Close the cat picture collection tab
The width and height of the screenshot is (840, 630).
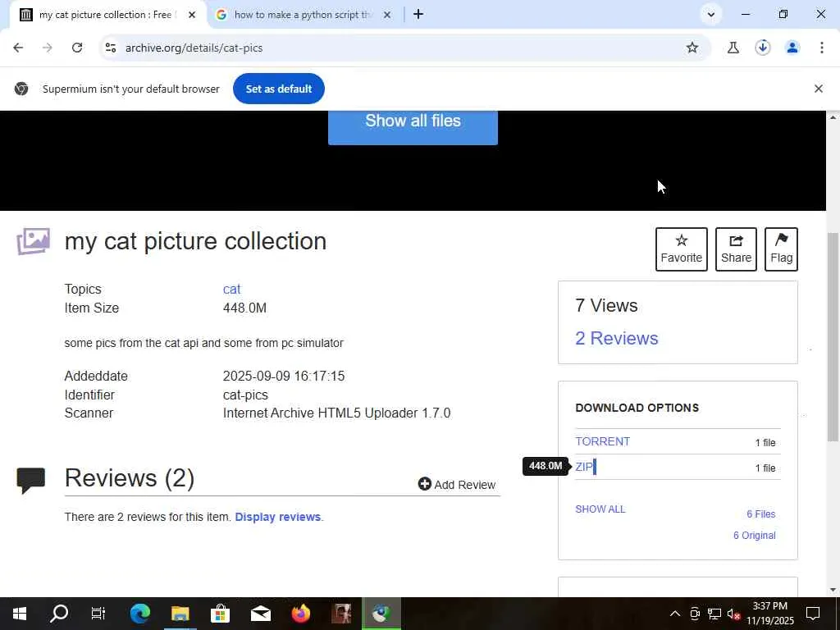click(x=192, y=15)
